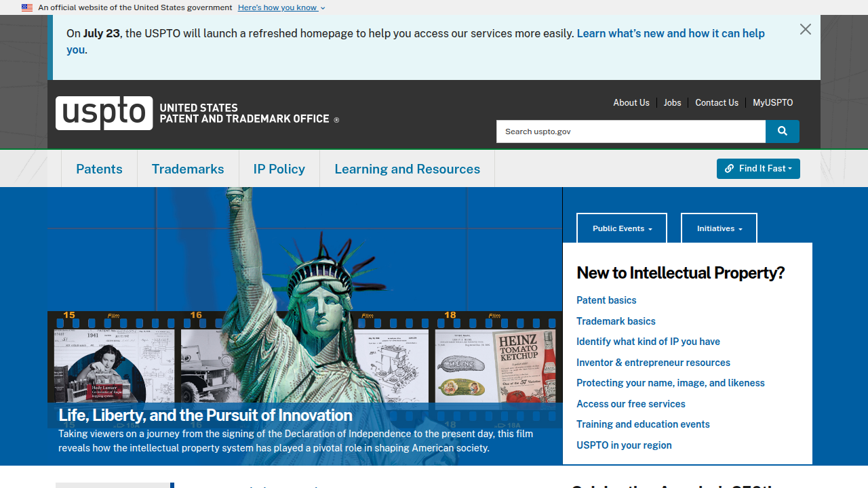Click "Life, Liberty, and the Pursuit of Innovation" headline
The image size is (868, 488).
pos(205,415)
